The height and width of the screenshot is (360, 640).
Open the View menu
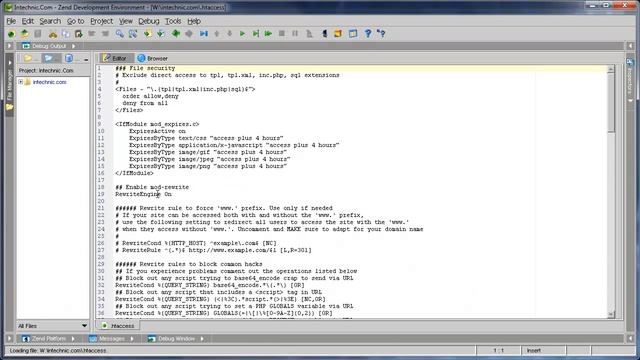(126, 21)
